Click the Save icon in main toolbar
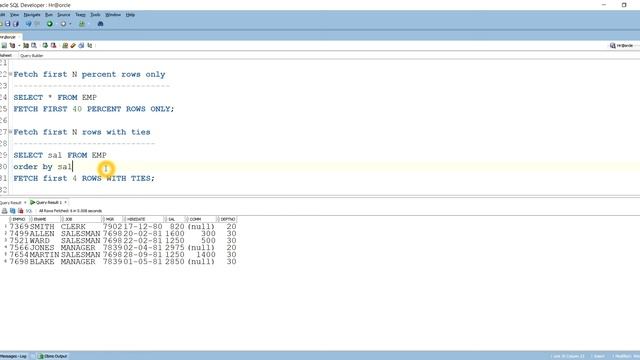The width and height of the screenshot is (640, 360). [x=8, y=24]
